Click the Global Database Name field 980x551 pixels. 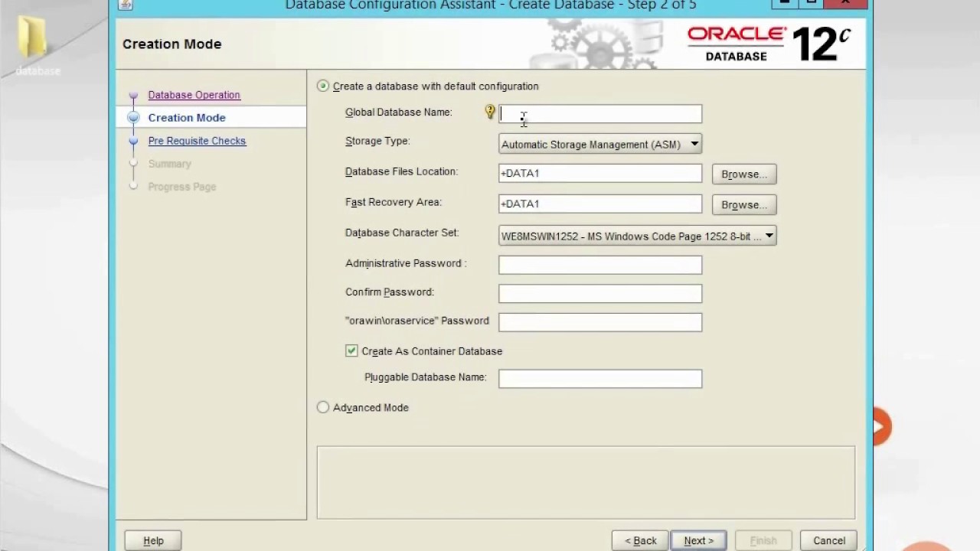point(600,114)
